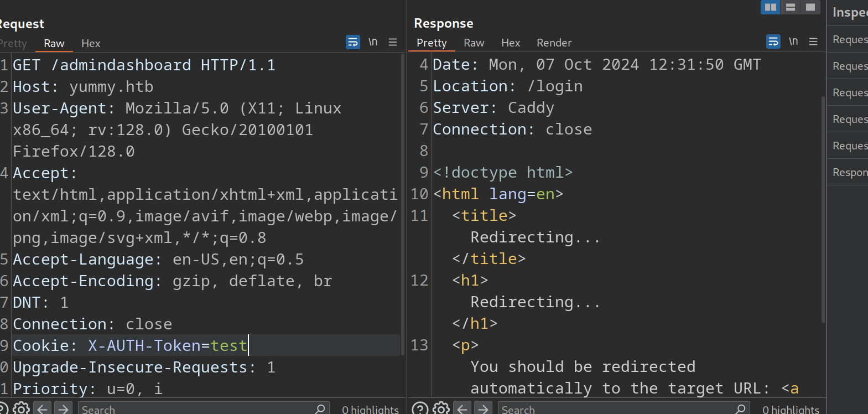Select Request Pretty tab

pyautogui.click(x=13, y=43)
